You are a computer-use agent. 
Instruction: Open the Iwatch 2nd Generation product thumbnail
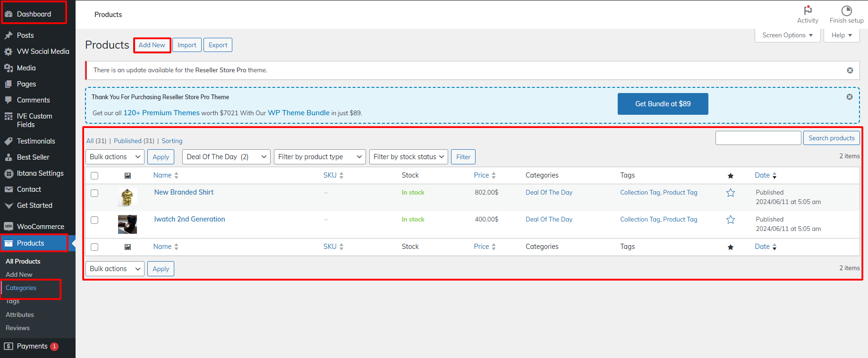[x=128, y=224]
